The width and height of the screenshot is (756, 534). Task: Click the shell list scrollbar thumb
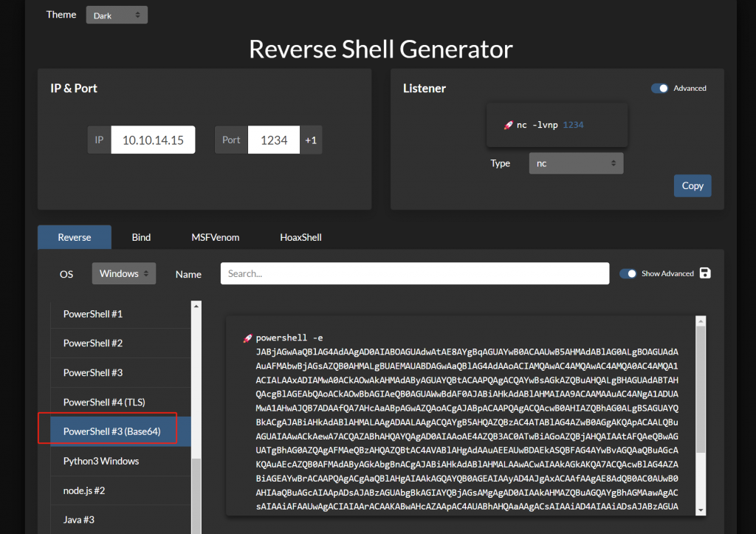coord(196,496)
